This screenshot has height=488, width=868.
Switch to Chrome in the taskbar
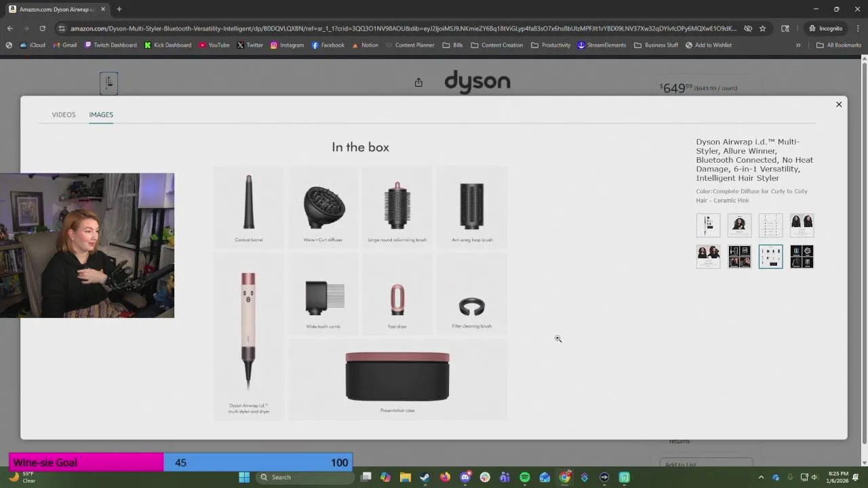pos(565,477)
